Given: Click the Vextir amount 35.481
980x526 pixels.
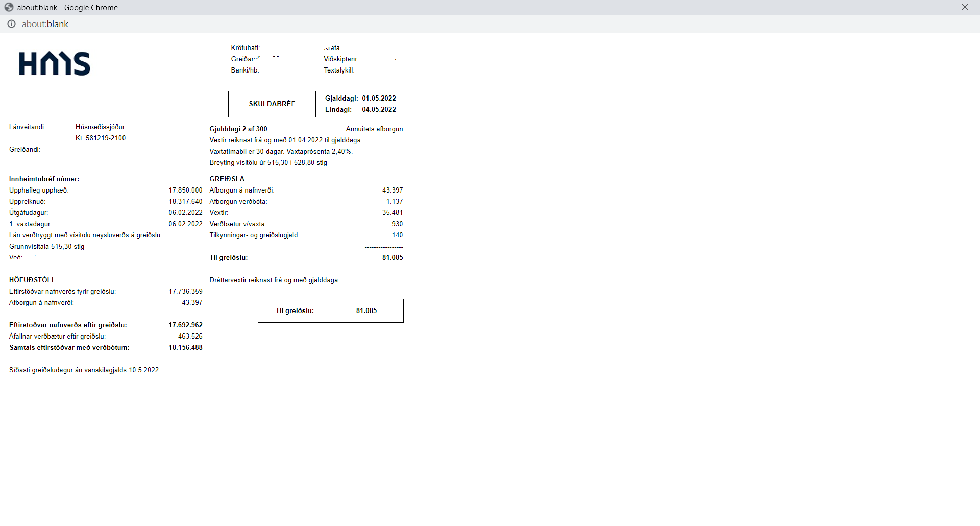Looking at the screenshot, I should coord(392,213).
